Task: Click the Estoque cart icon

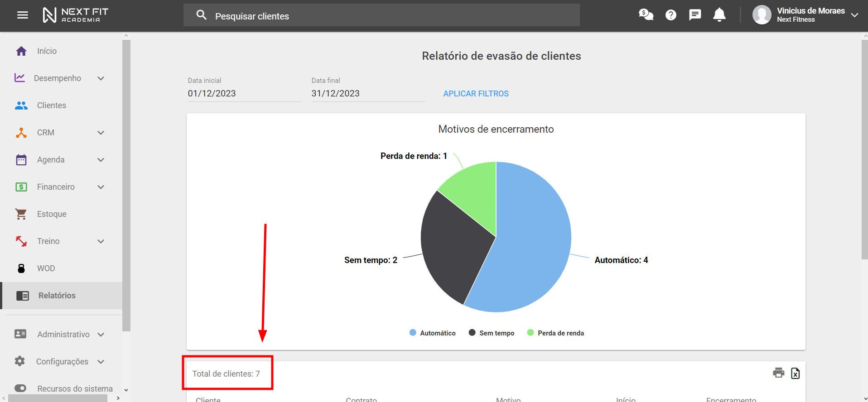Action: coord(21,214)
